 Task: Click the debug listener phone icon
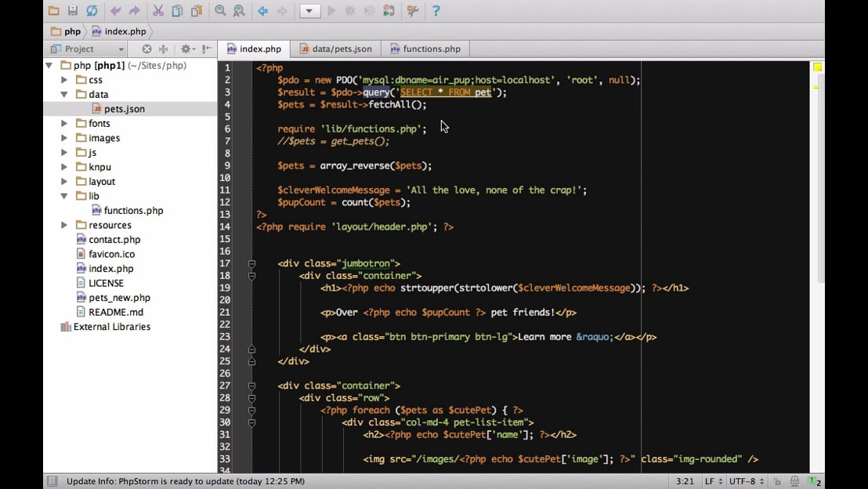389,10
